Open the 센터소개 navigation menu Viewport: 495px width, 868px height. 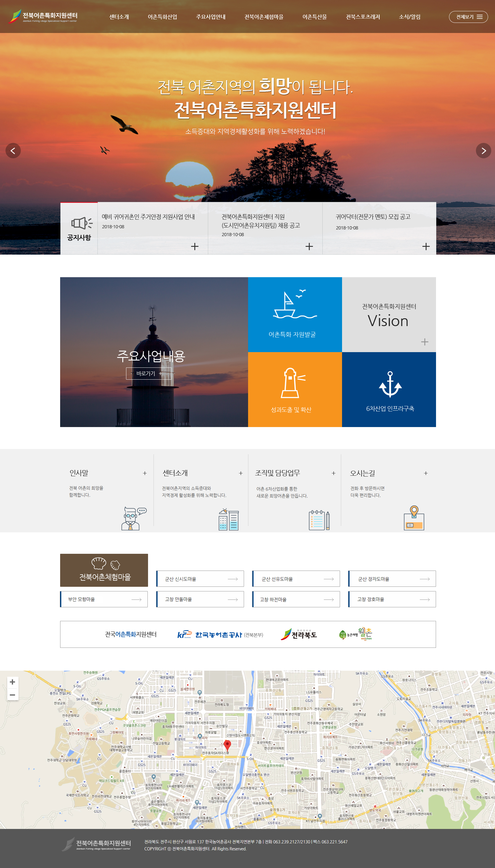pos(119,17)
